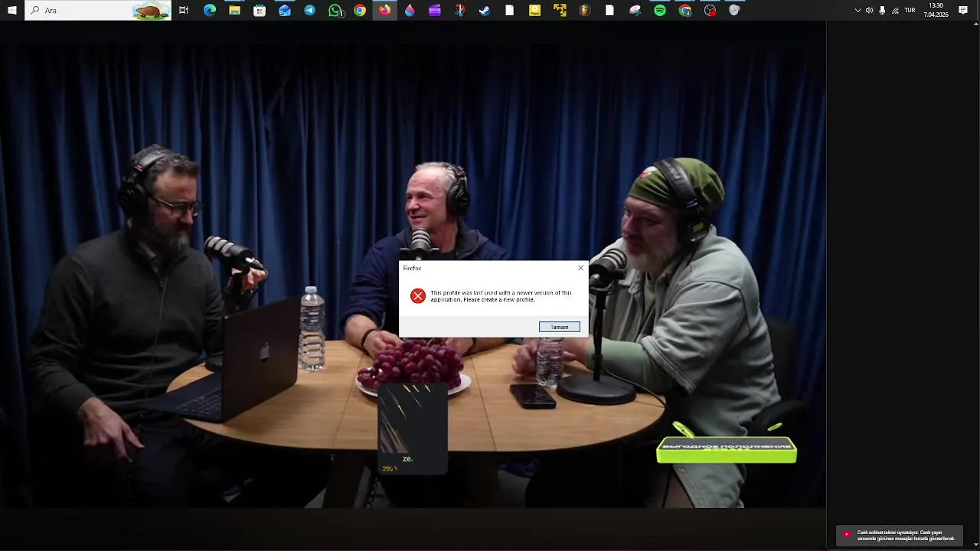Open the Chrome icon next to Spotify

tap(685, 10)
